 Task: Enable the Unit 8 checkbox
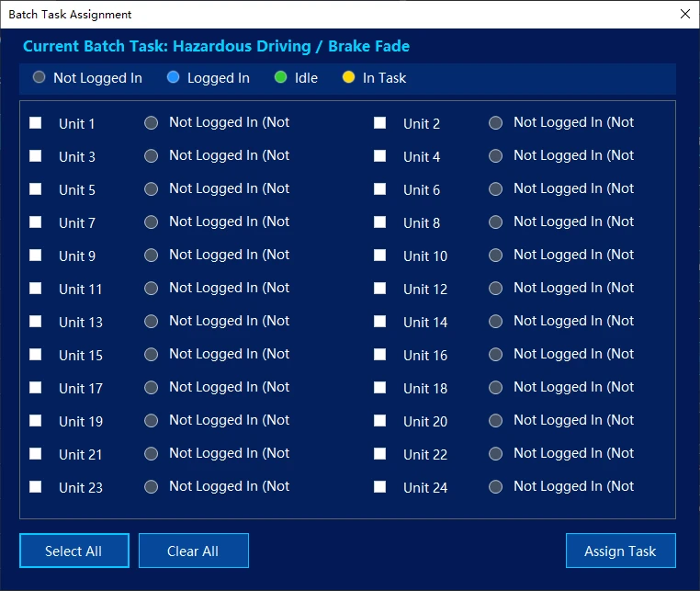tap(380, 222)
